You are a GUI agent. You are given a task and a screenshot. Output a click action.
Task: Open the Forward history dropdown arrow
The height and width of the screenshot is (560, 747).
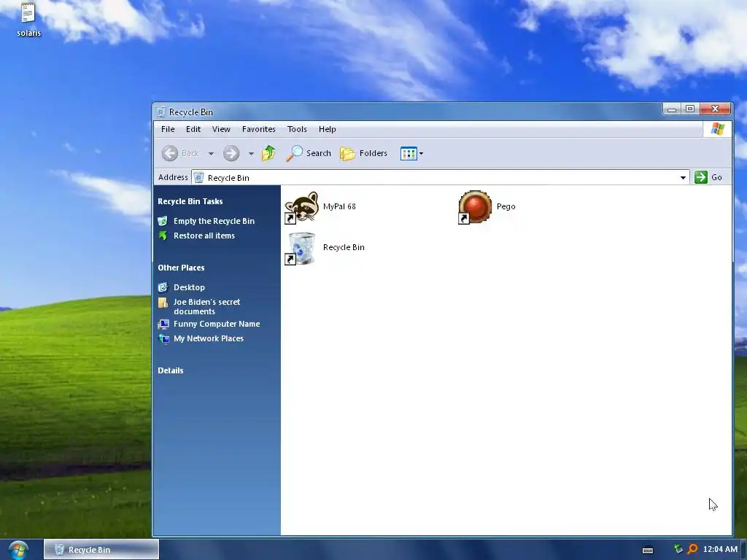pyautogui.click(x=251, y=153)
